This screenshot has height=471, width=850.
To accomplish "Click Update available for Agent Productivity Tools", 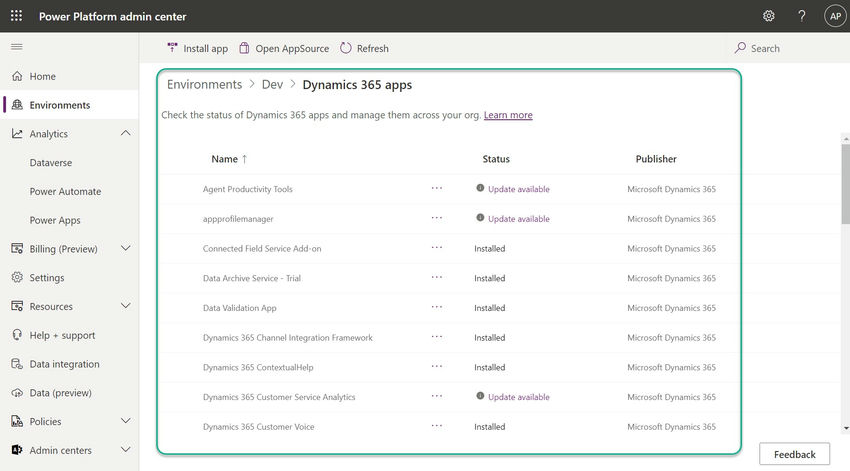I will pos(519,189).
